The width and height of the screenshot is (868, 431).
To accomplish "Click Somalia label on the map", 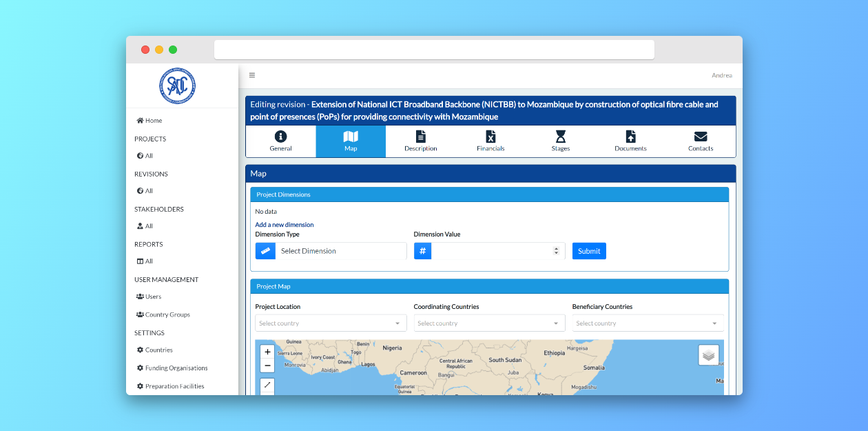I will click(594, 368).
